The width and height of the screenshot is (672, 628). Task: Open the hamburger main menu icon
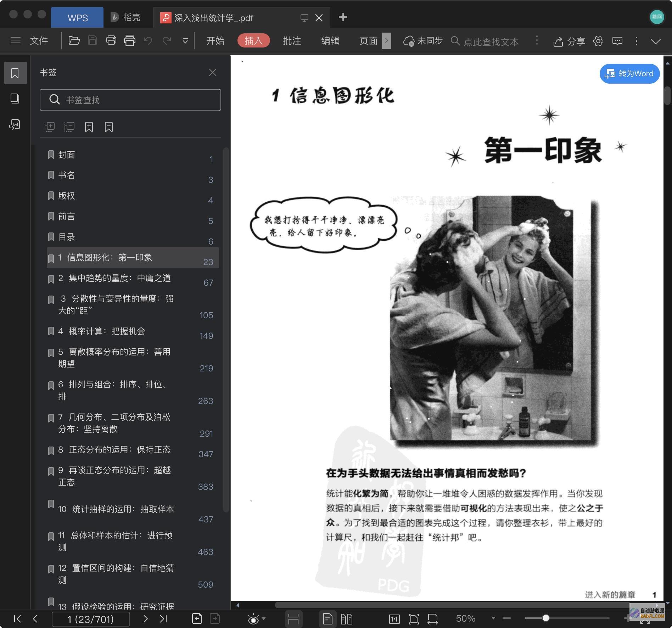click(16, 40)
